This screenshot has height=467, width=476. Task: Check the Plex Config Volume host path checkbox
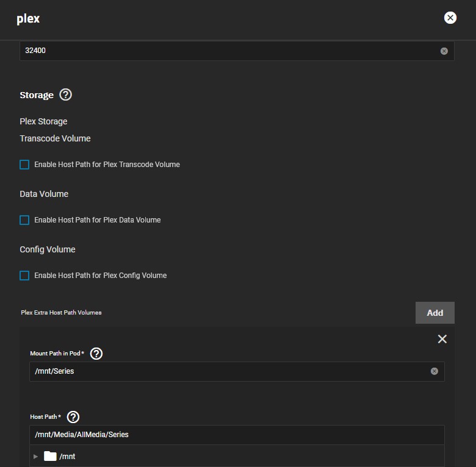pos(24,276)
